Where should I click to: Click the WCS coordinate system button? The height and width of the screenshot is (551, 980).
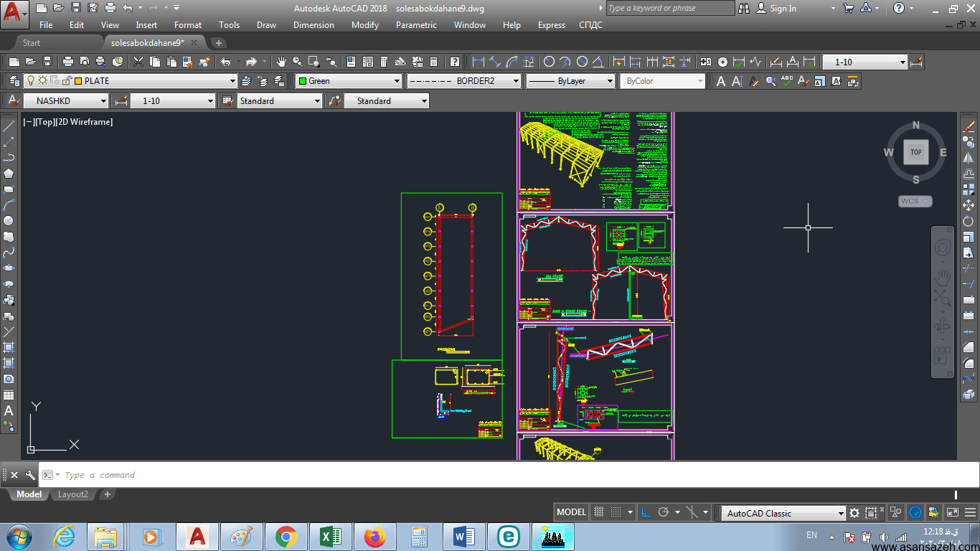(x=915, y=202)
